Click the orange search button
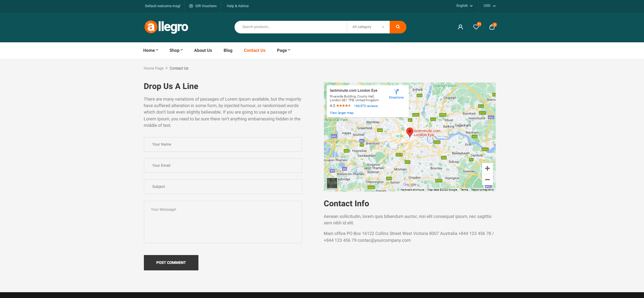 pos(398,27)
